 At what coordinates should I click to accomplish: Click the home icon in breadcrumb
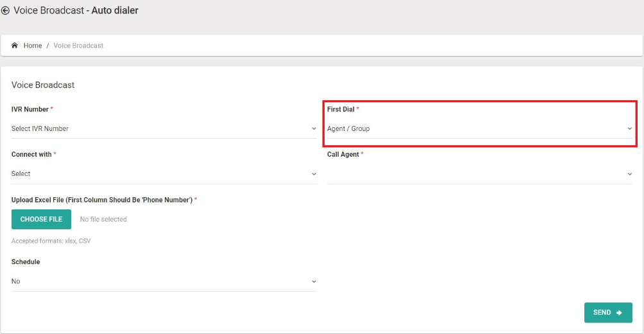(15, 46)
